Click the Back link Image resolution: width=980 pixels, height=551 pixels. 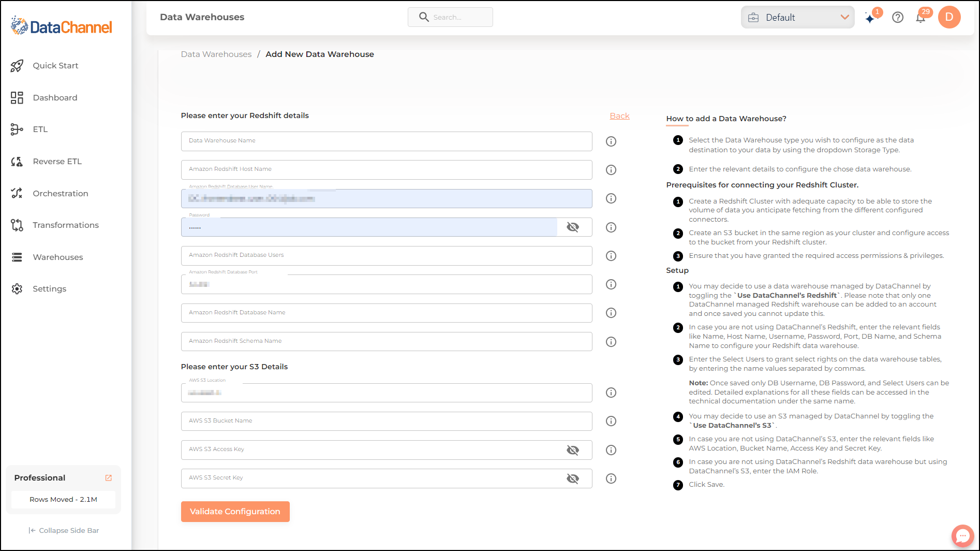pos(619,116)
